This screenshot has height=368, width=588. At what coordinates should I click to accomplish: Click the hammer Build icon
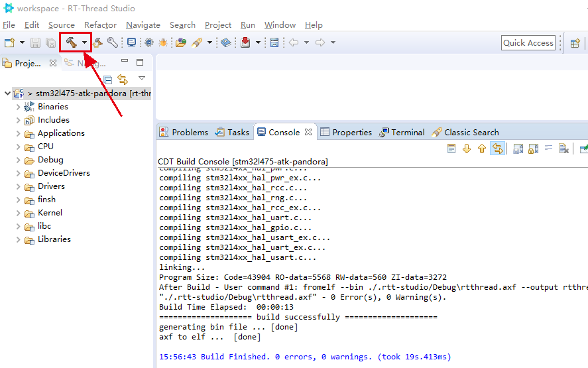[71, 42]
